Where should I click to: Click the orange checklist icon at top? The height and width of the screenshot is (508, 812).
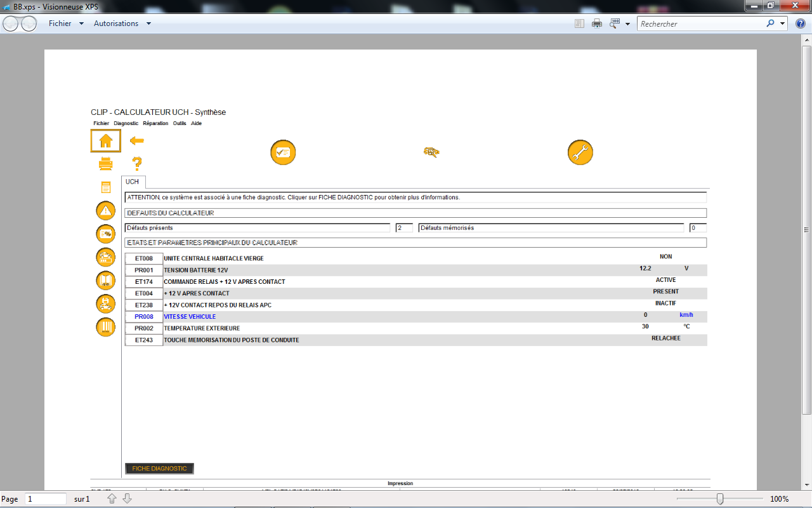click(x=283, y=152)
